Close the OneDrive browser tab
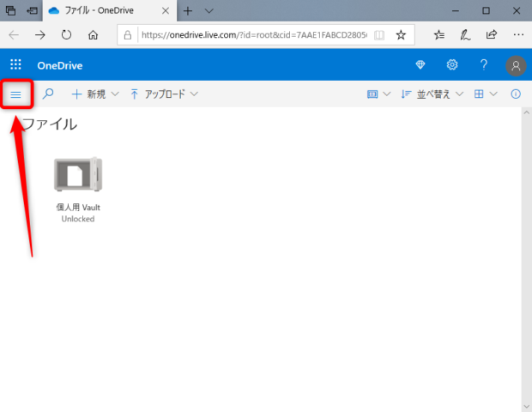The image size is (532, 412). pos(166,11)
